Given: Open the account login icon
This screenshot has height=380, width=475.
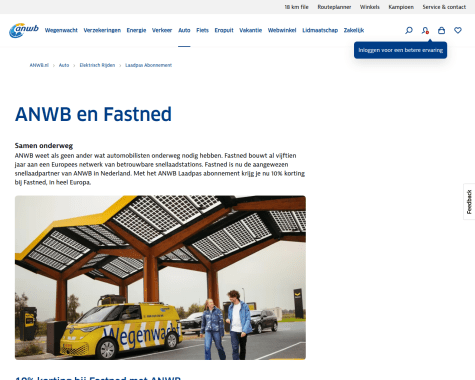Looking at the screenshot, I should coord(425,30).
